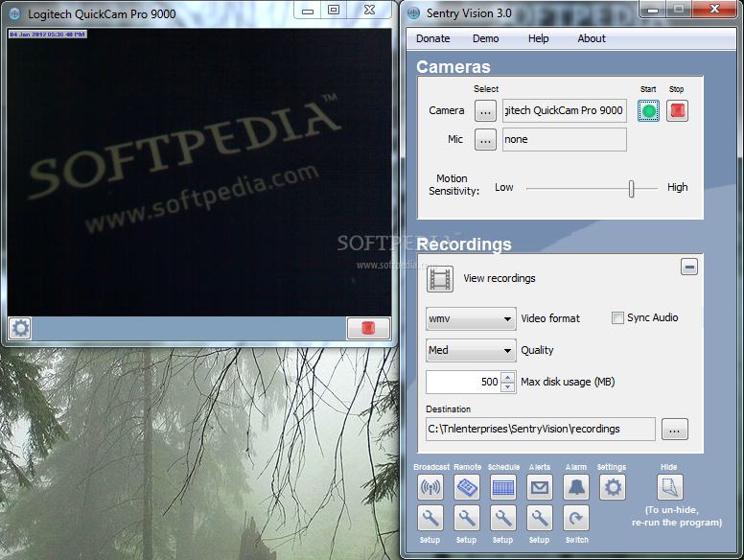This screenshot has width=744, height=560.
Task: Open the Help menu
Action: point(538,38)
